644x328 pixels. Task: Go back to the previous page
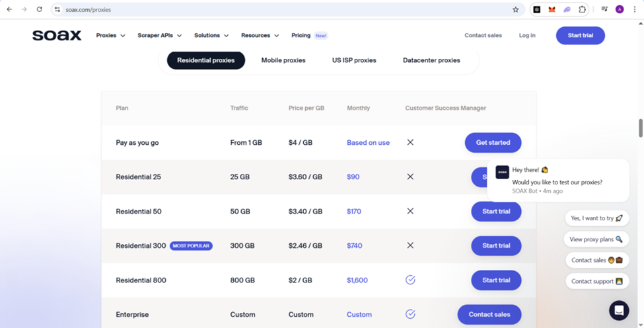(x=9, y=9)
